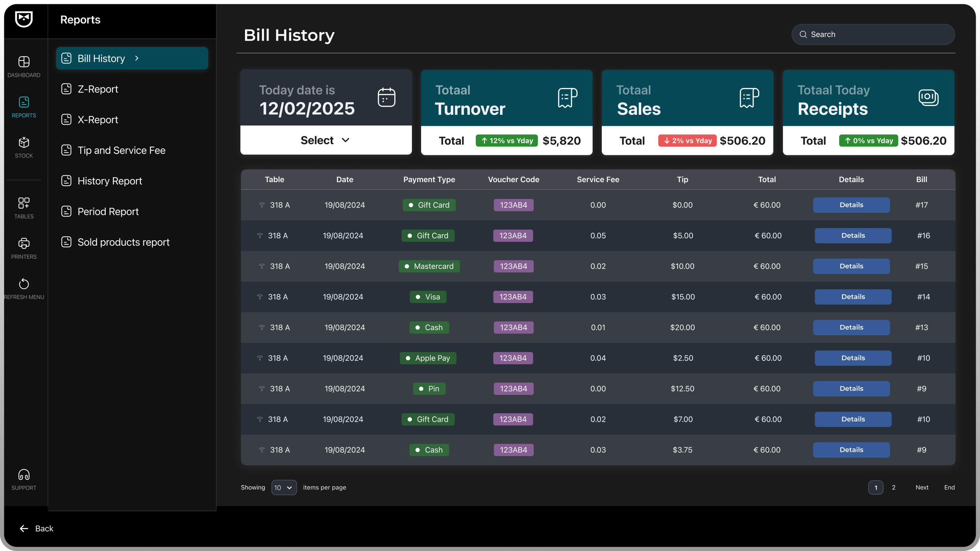Click the Refresh Menu icon

point(24,284)
